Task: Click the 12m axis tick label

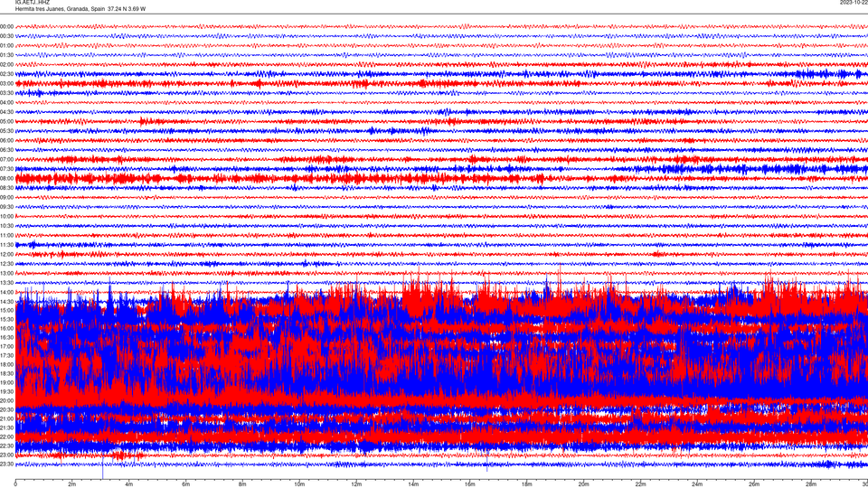Action: tap(356, 484)
